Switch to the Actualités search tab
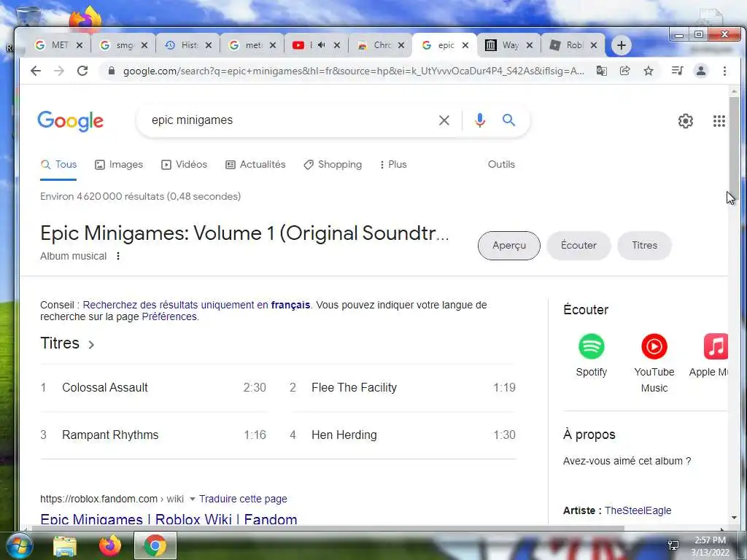The width and height of the screenshot is (747, 560). (x=255, y=164)
